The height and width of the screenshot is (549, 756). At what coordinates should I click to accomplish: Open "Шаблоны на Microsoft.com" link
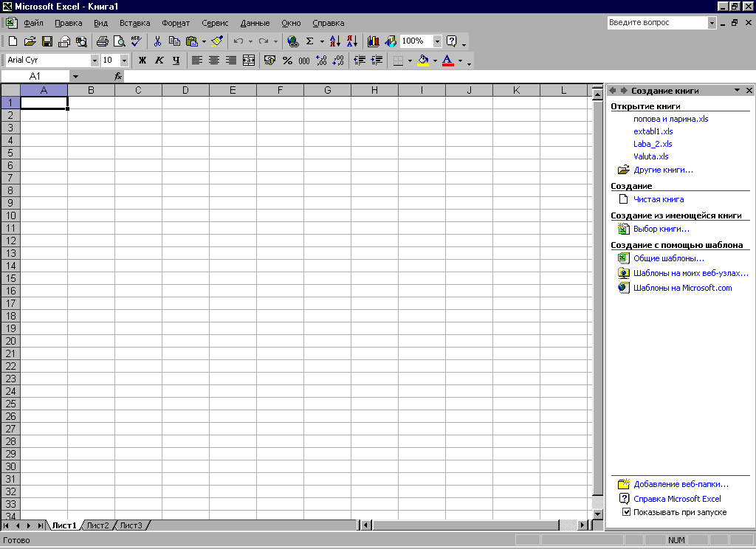coord(683,288)
